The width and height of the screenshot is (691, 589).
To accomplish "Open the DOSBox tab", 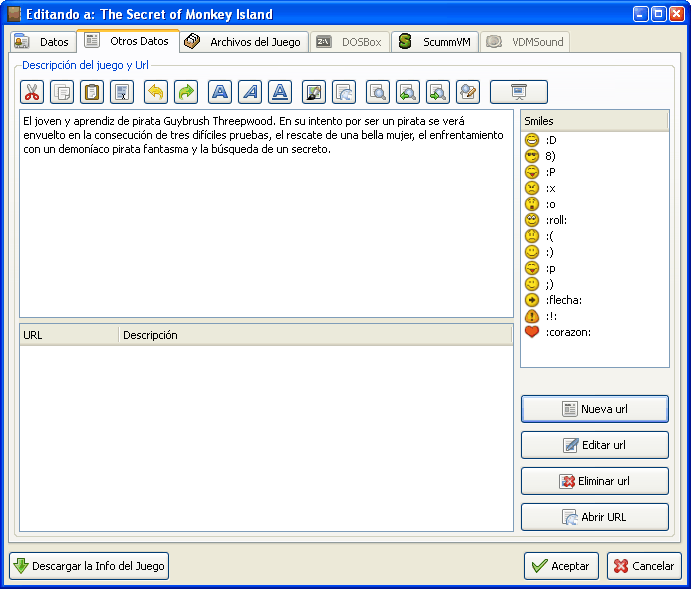I will (x=350, y=42).
